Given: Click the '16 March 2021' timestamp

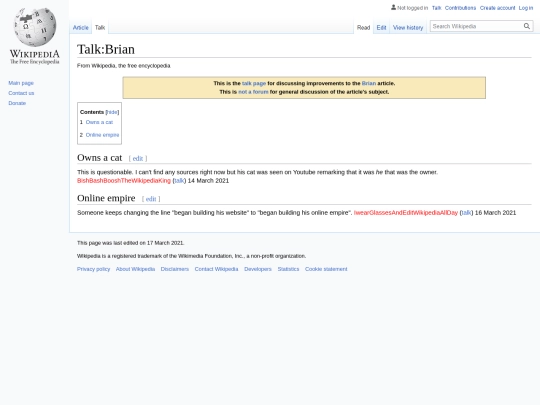Looking at the screenshot, I should point(496,212).
